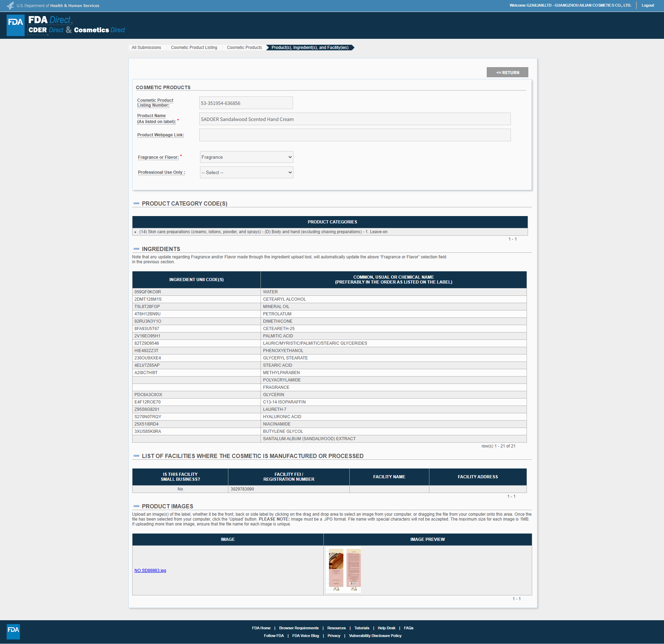Collapse the List of Facilities section
Screen dimensions: 664x644
tap(136, 456)
